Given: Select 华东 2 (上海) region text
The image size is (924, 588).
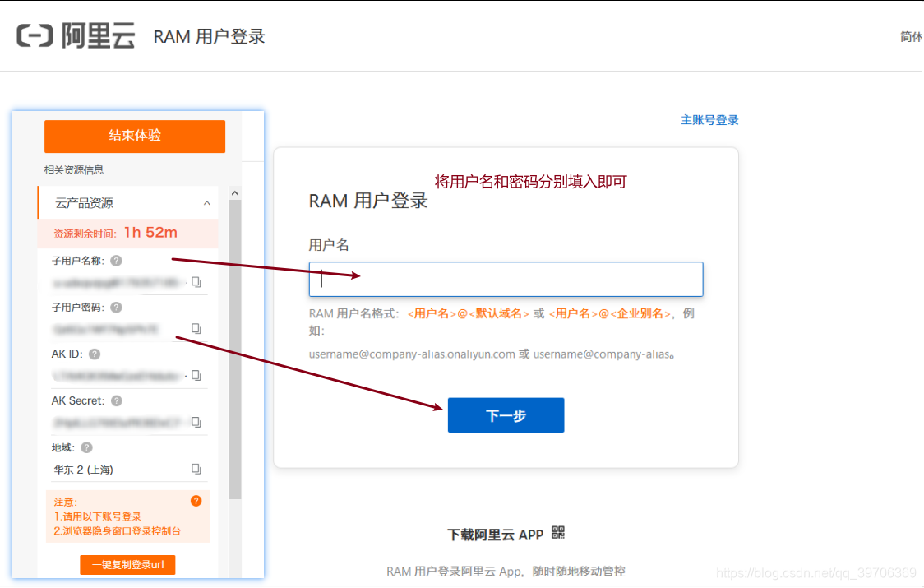Looking at the screenshot, I should [x=84, y=470].
